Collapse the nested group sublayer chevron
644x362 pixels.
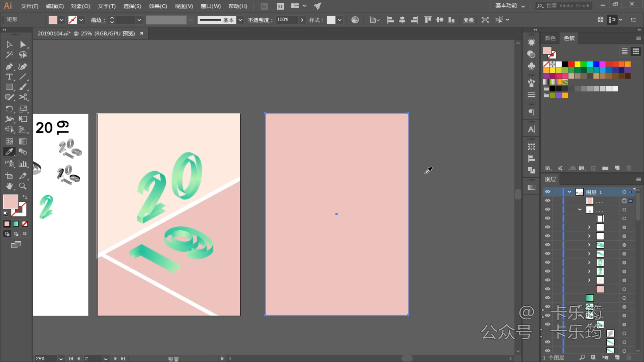tap(580, 209)
